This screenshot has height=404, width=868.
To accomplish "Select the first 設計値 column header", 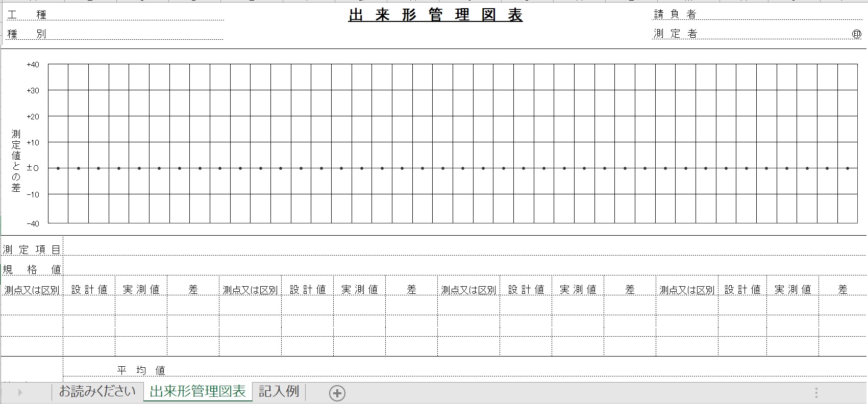I will (x=89, y=290).
